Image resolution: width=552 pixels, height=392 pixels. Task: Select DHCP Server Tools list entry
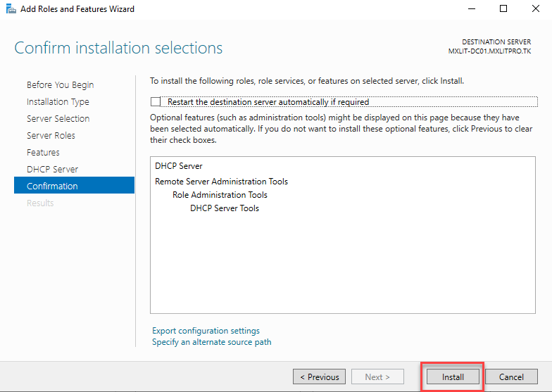pos(225,208)
